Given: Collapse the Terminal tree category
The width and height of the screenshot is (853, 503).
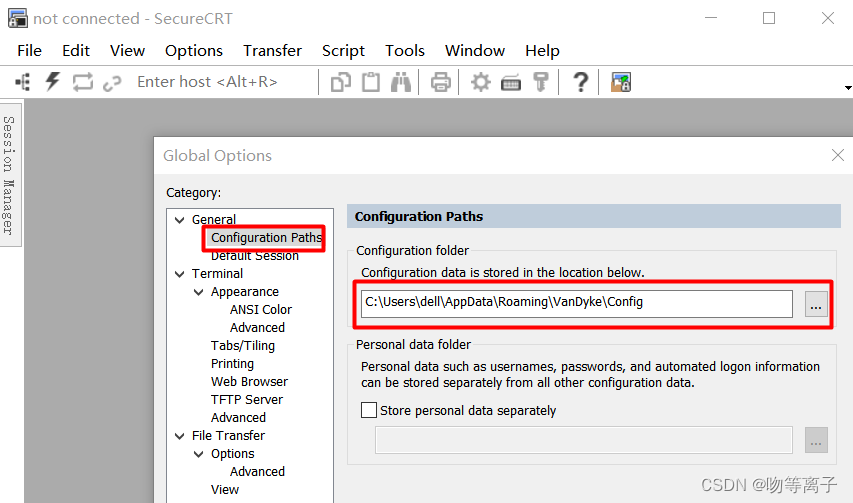Looking at the screenshot, I should click(x=180, y=274).
